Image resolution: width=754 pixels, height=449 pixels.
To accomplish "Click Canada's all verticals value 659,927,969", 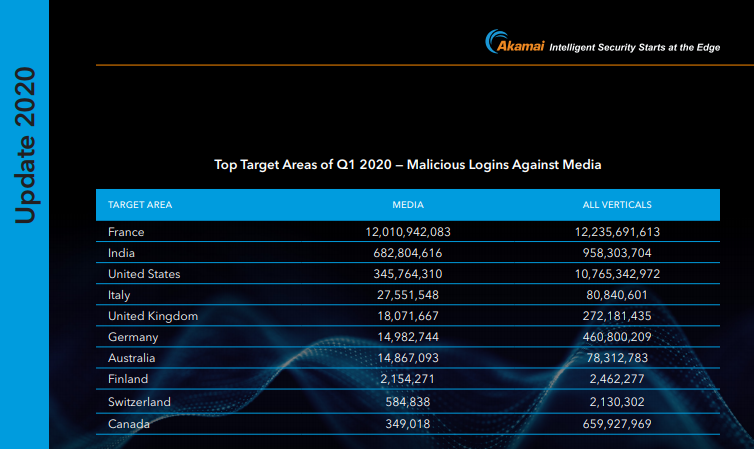I will (617, 424).
